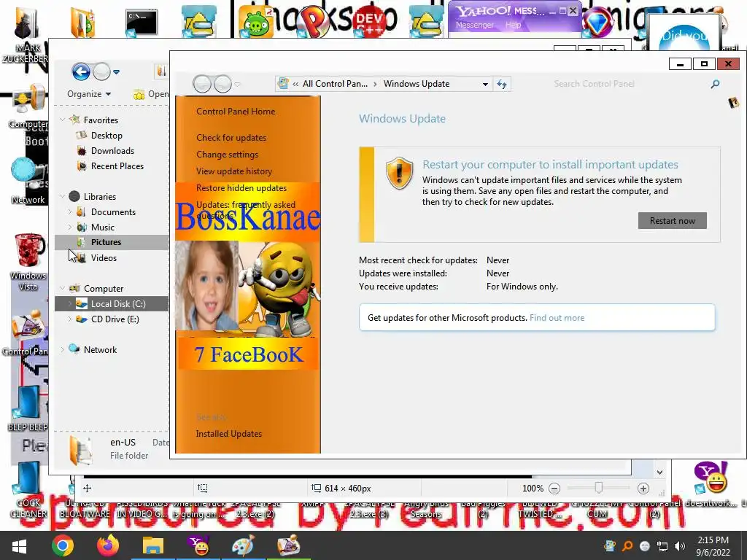747x560 pixels.
Task: Open the BEEP BEEP desktop icon
Action: tap(28, 408)
